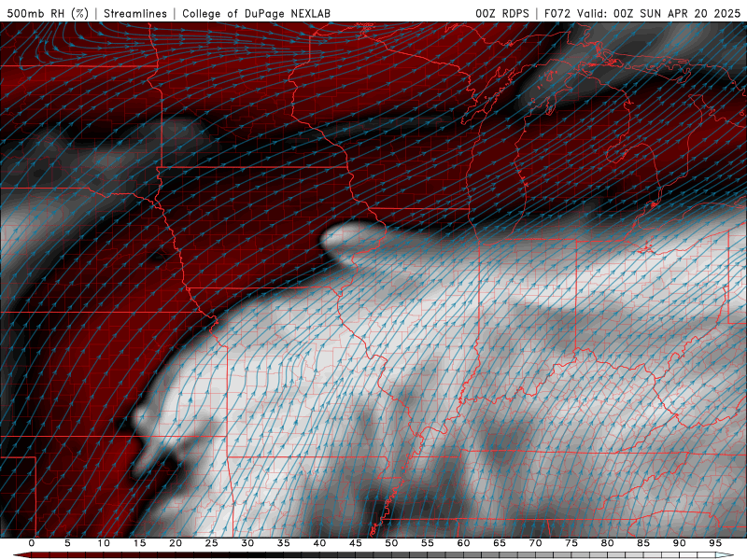Click the colorbar label "70"
This screenshot has height=560, width=747.
coord(535,543)
